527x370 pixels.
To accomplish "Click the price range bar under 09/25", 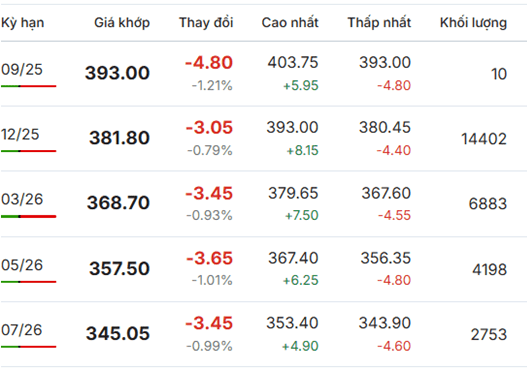I will click(x=29, y=86).
